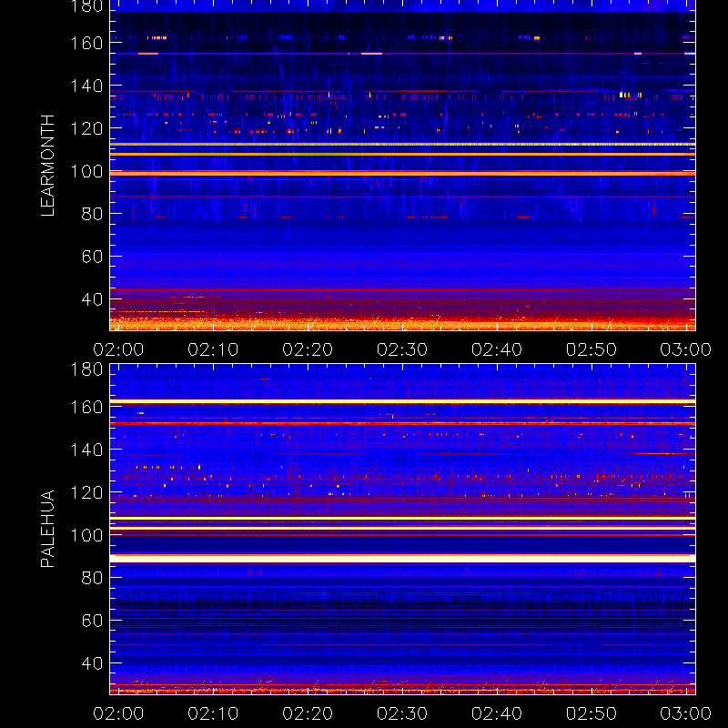Choose the 03:00 time label below Palehua plot
The height and width of the screenshot is (728, 728).
(x=686, y=713)
